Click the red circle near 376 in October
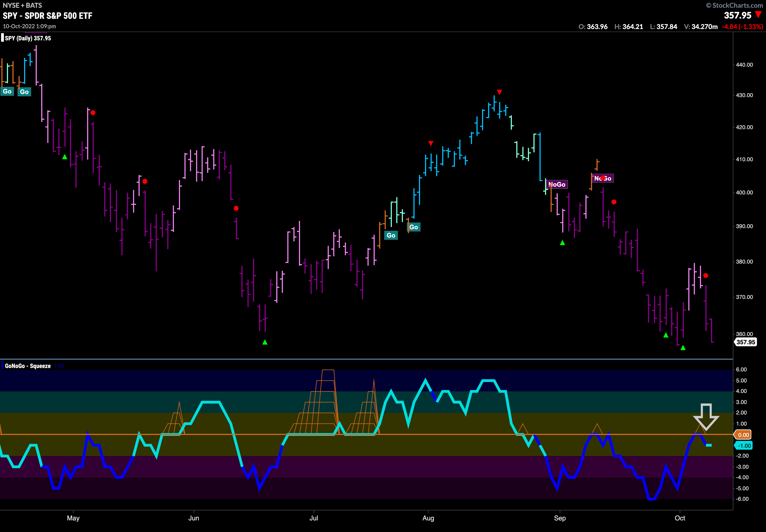Screen dimensions: 766x532 pyautogui.click(x=705, y=276)
